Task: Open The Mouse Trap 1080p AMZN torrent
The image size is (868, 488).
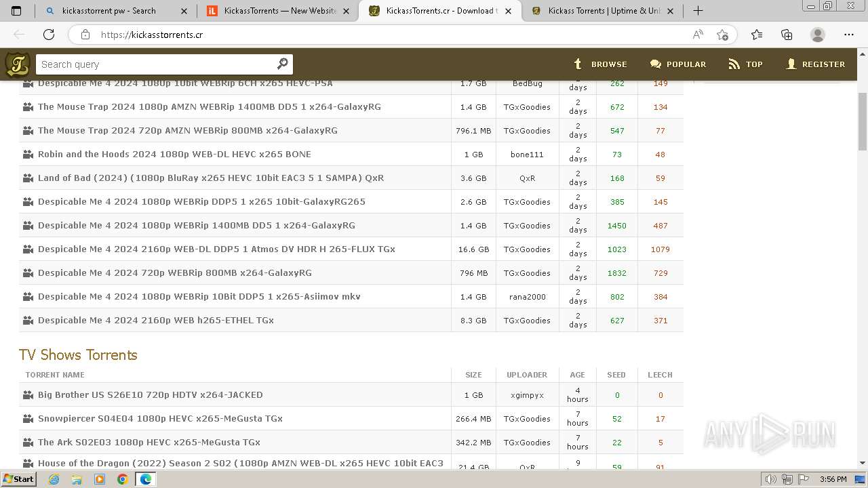Action: click(210, 107)
